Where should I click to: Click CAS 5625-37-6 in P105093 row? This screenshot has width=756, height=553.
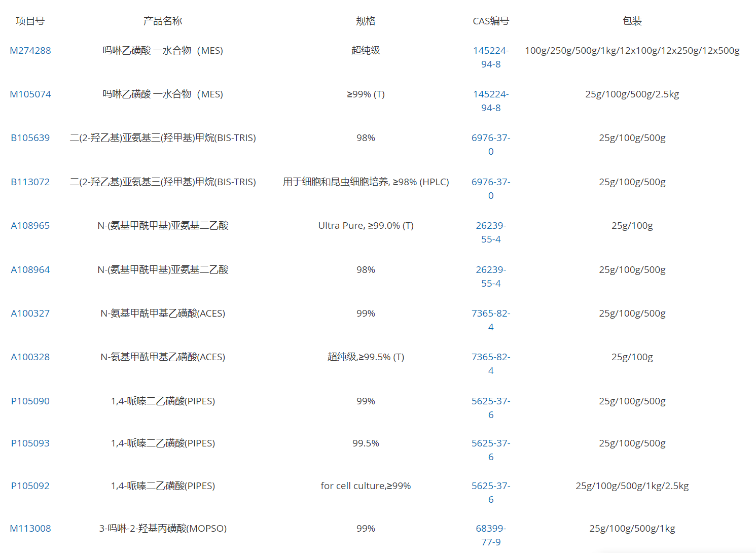491,450
